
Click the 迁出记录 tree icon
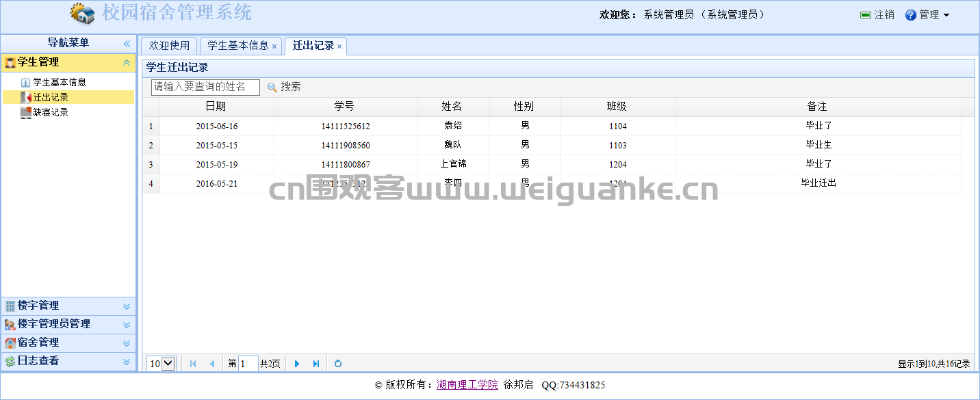(26, 98)
